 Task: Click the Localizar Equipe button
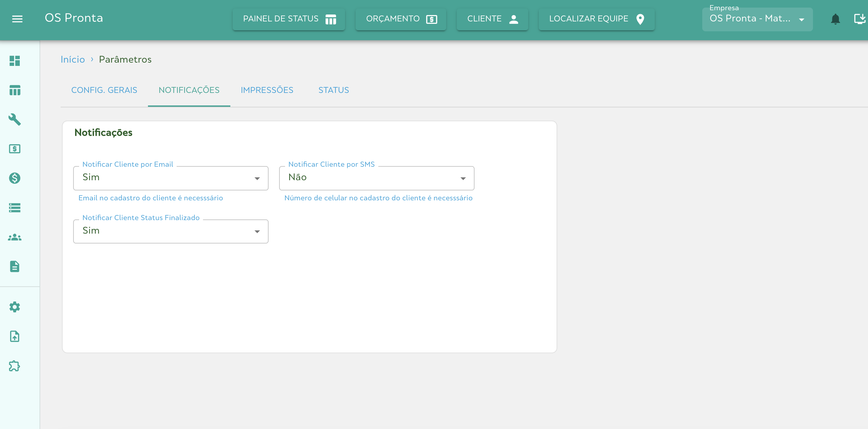point(596,19)
